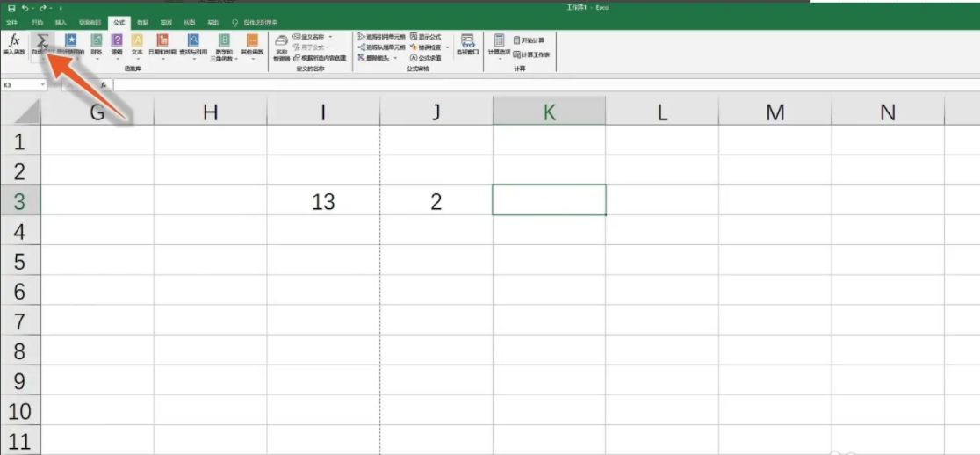
Task: Click Calculate Now (开始计算)
Action: pyautogui.click(x=529, y=40)
